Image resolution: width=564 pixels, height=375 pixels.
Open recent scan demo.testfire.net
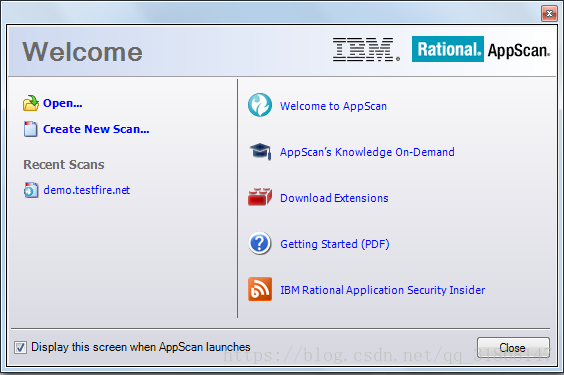(87, 190)
